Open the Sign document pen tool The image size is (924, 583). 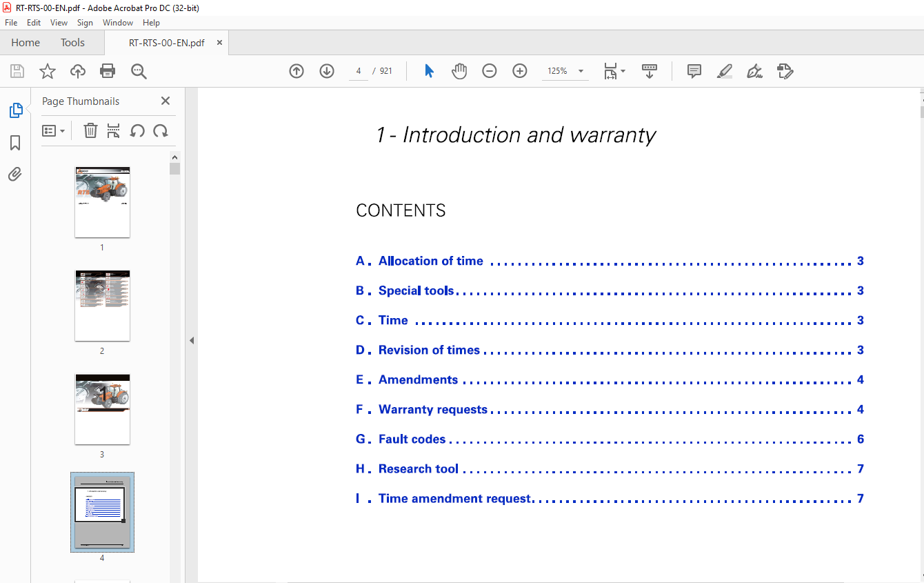coord(754,71)
